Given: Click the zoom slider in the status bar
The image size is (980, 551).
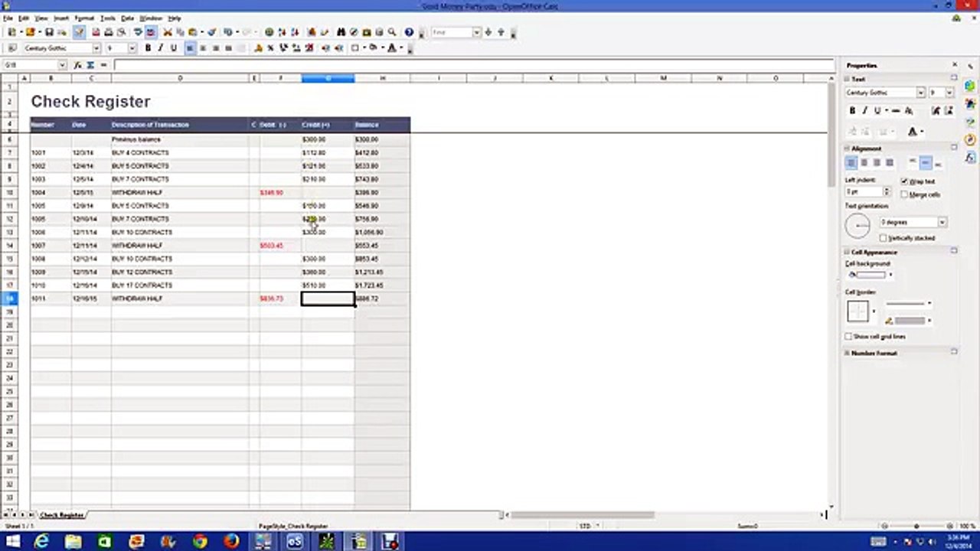Looking at the screenshot, I should click(916, 527).
